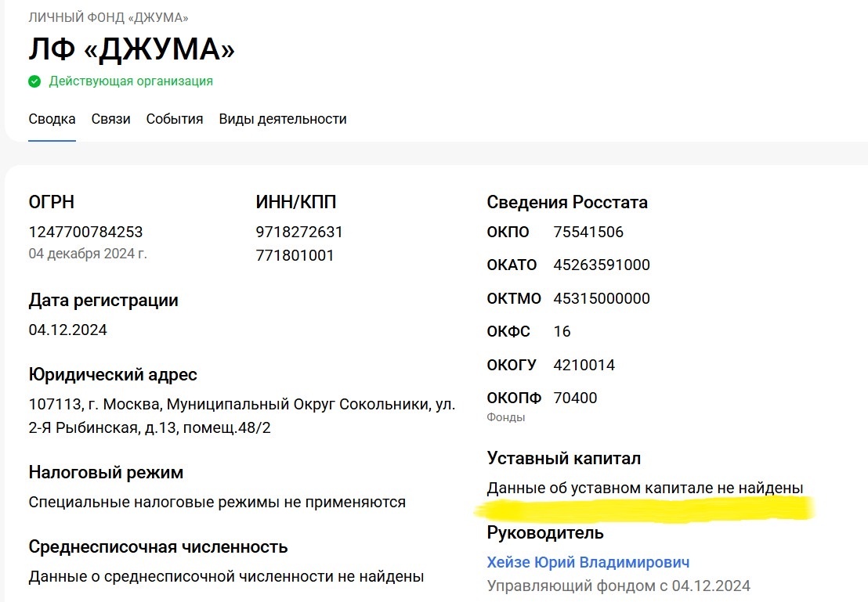Click the legal address text 107113, г. Москва
Viewport: 868px width, 602px height.
(242, 416)
